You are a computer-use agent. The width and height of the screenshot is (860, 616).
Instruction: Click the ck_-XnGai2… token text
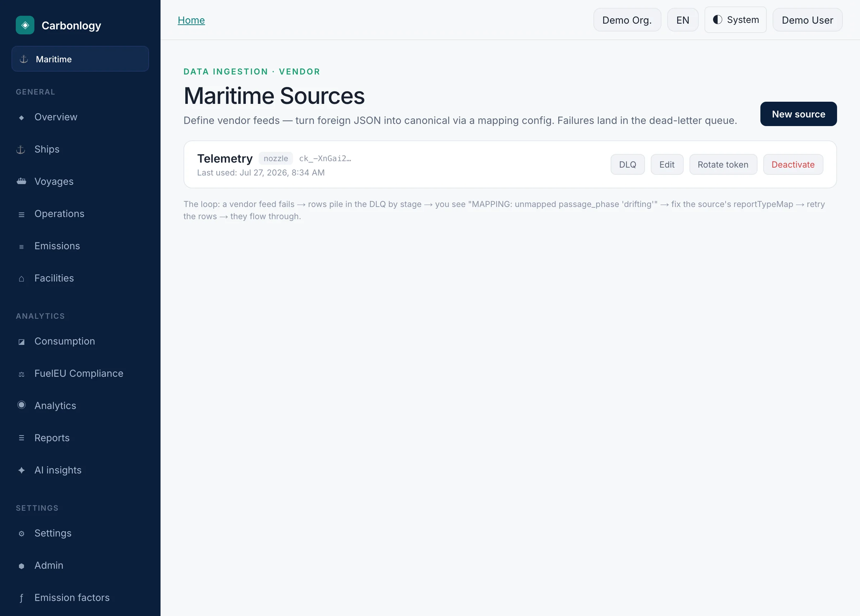click(325, 158)
